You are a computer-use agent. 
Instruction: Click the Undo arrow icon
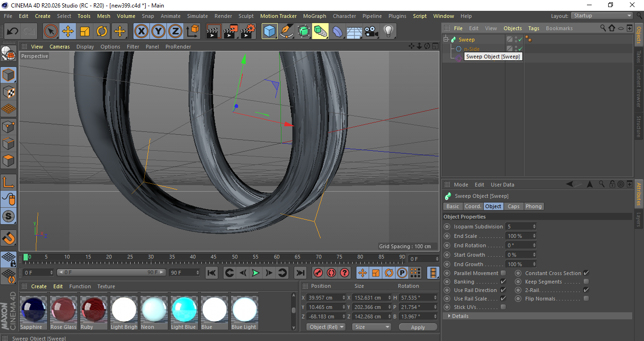13,32
